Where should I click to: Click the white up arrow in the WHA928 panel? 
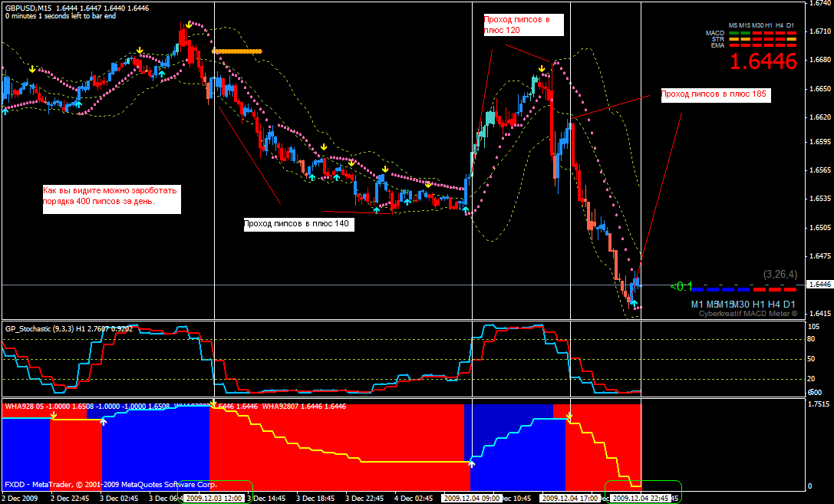(x=472, y=463)
